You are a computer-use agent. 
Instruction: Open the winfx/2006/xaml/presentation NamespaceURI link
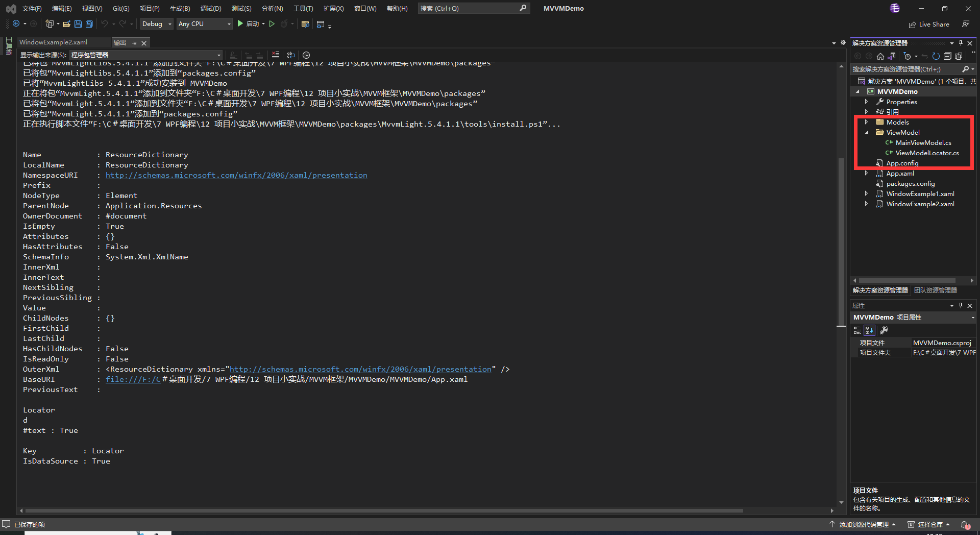coord(236,175)
